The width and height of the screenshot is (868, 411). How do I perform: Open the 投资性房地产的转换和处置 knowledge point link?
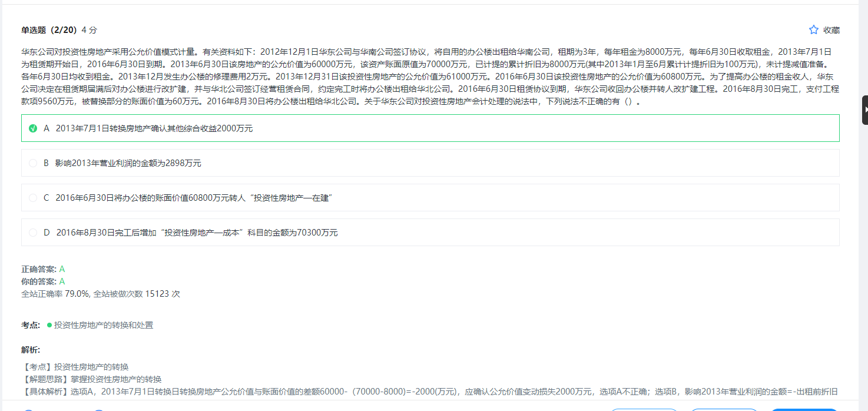pyautogui.click(x=104, y=325)
